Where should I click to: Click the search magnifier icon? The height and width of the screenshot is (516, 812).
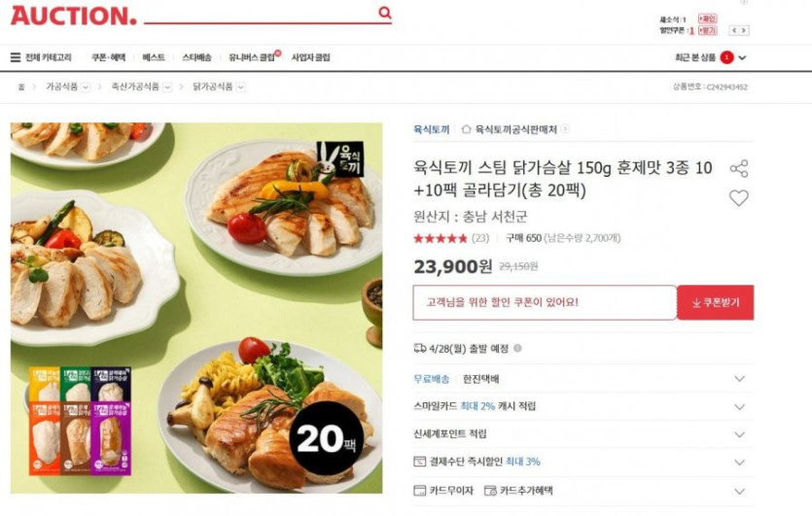pyautogui.click(x=385, y=12)
